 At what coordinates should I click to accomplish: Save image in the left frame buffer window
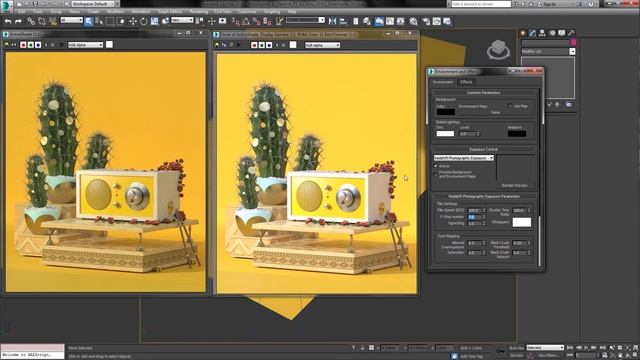click(7, 45)
